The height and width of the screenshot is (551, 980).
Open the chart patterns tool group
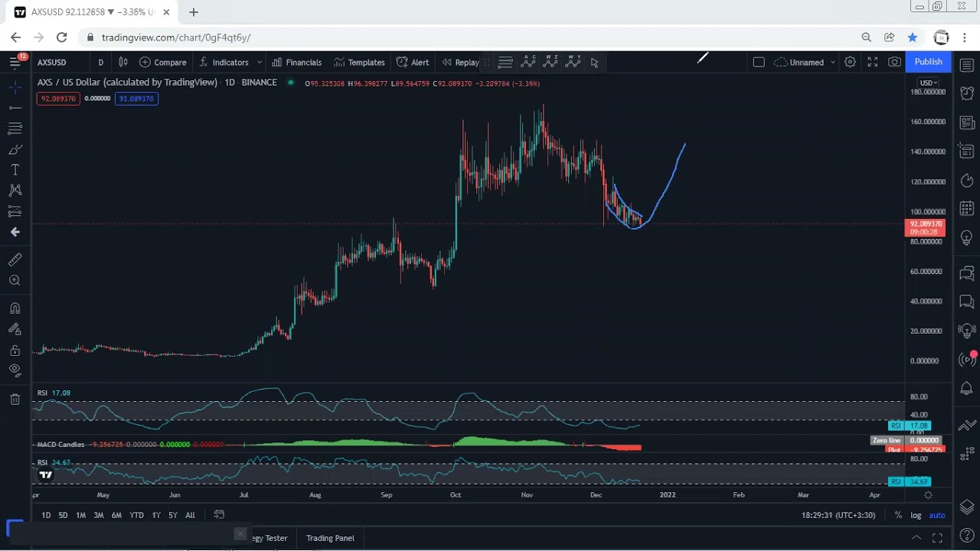coord(15,191)
